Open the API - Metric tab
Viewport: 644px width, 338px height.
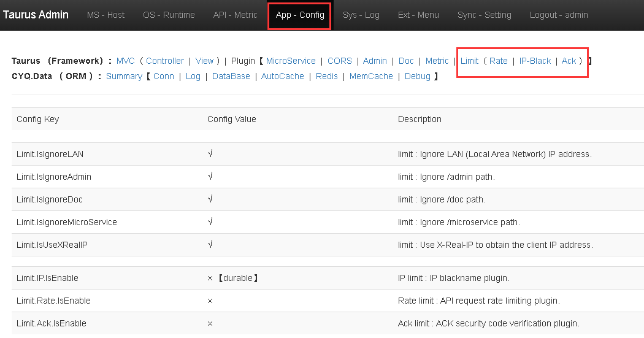click(x=235, y=15)
